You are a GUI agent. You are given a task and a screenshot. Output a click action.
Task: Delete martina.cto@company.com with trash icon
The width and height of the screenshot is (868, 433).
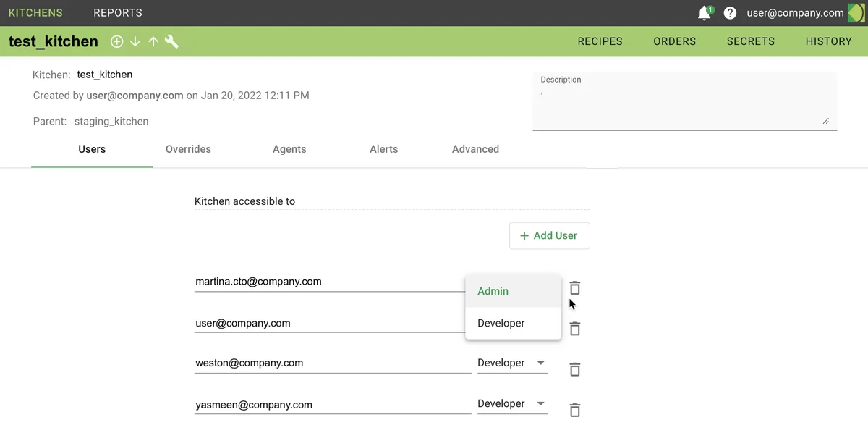click(575, 287)
